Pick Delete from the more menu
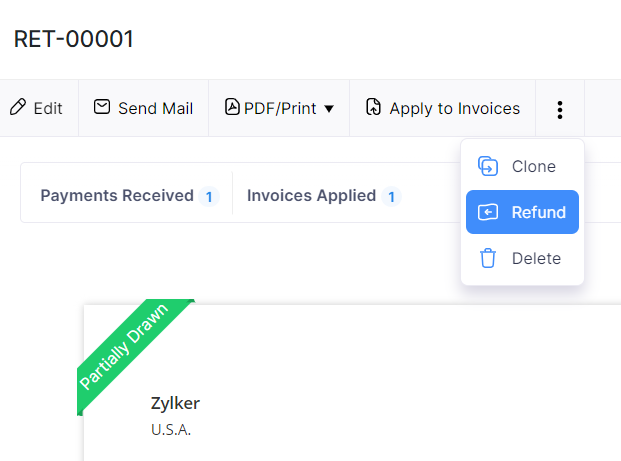 coord(536,258)
